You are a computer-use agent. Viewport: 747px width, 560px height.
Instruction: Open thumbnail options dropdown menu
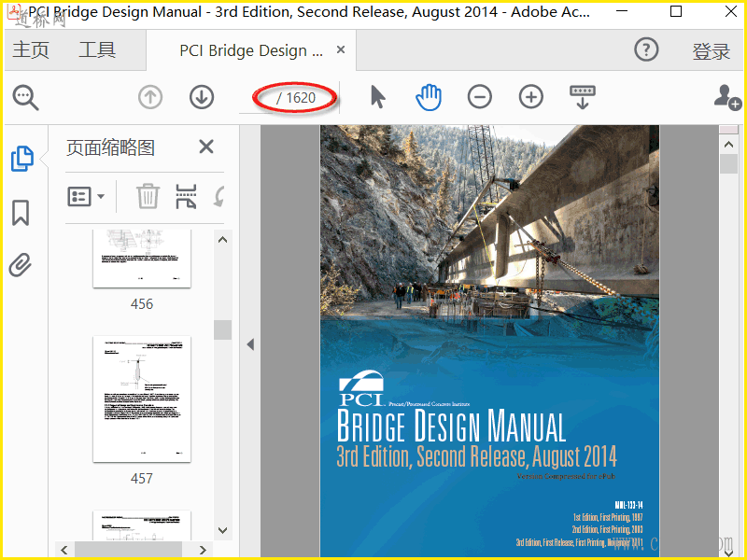[86, 196]
